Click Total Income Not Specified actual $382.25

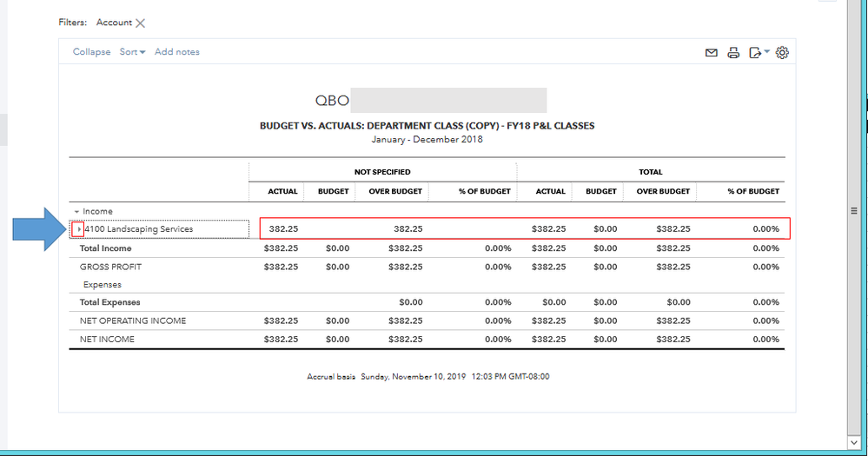click(x=281, y=248)
